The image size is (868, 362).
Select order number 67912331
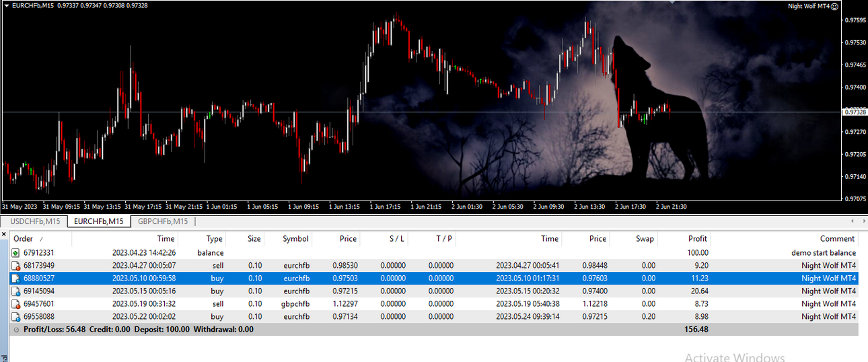39,253
